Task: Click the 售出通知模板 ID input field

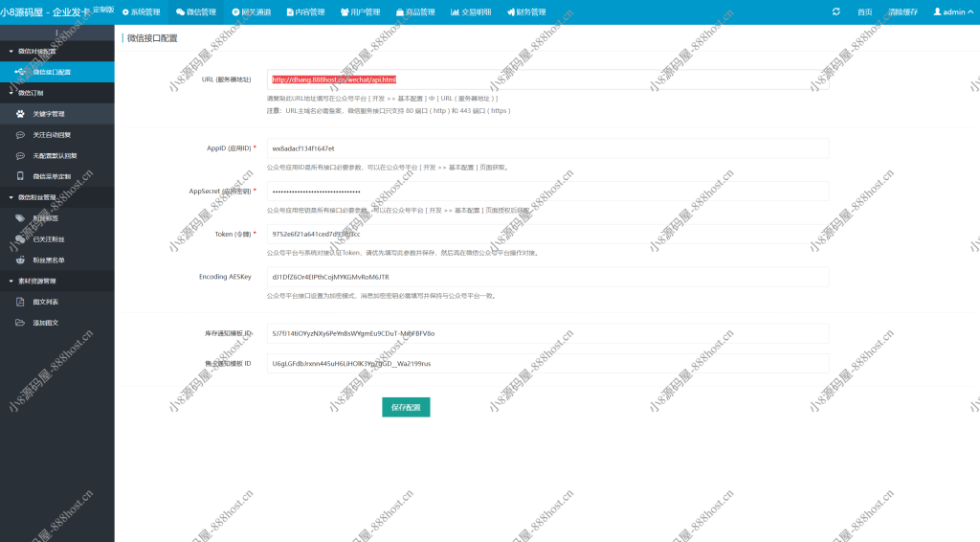Action: pyautogui.click(x=547, y=363)
